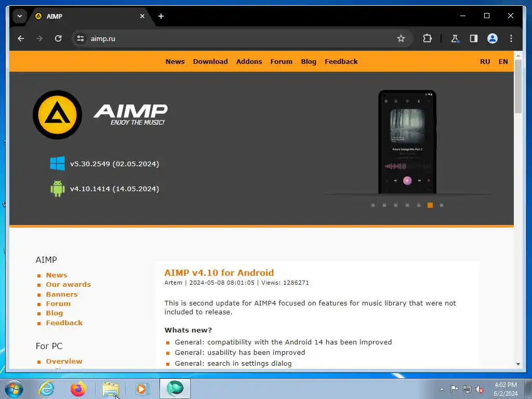532x399 pixels.
Task: Click the active browser taskbar button
Action: pyautogui.click(x=175, y=389)
